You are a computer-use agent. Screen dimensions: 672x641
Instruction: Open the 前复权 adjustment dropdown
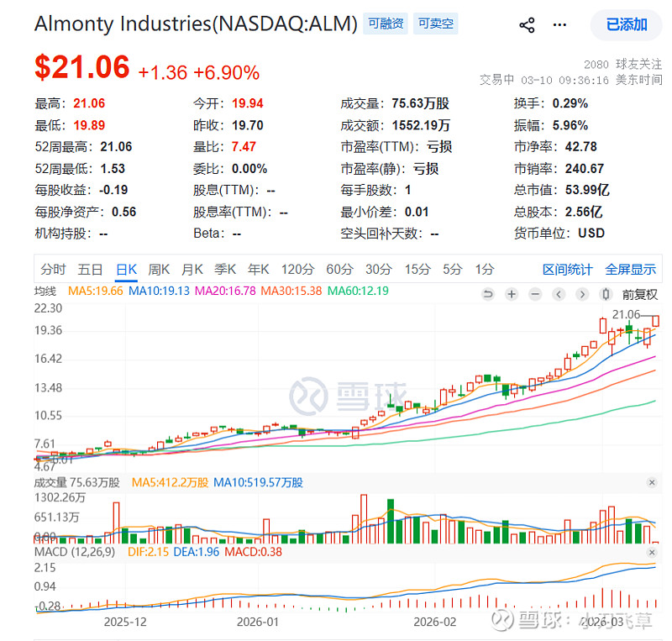click(640, 295)
